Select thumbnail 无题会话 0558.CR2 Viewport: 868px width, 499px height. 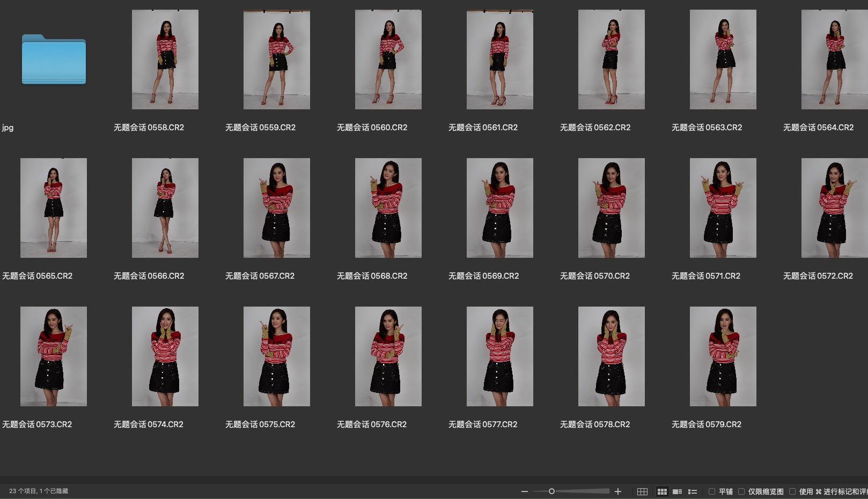coord(165,59)
